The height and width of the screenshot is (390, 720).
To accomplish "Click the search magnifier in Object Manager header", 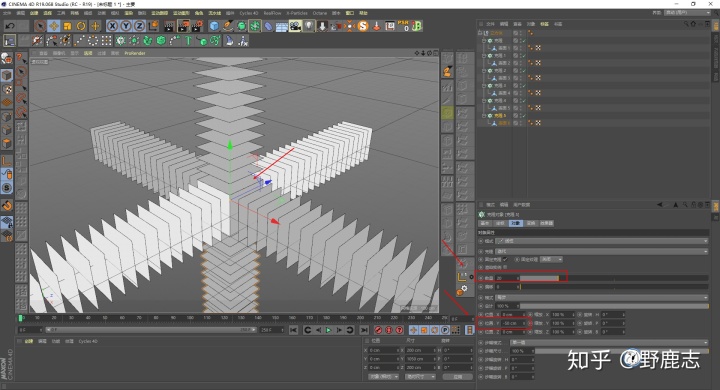I will 686,23.
